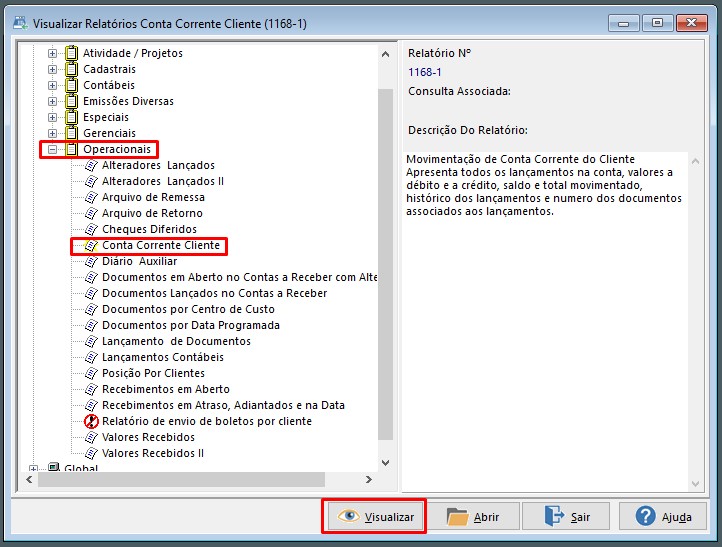The height and width of the screenshot is (547, 722).
Task: Click the application icon in title bar
Action: pos(20,23)
